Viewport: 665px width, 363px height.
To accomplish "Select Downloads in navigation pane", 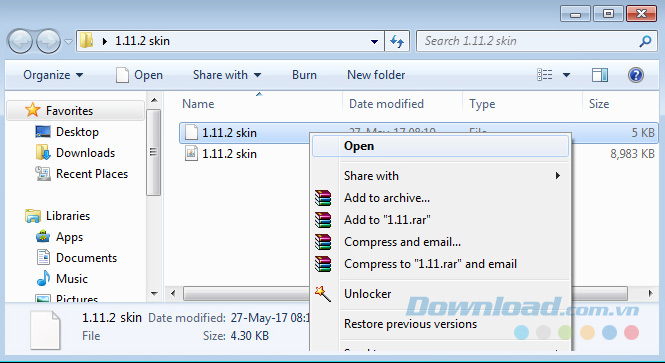I will click(x=85, y=153).
